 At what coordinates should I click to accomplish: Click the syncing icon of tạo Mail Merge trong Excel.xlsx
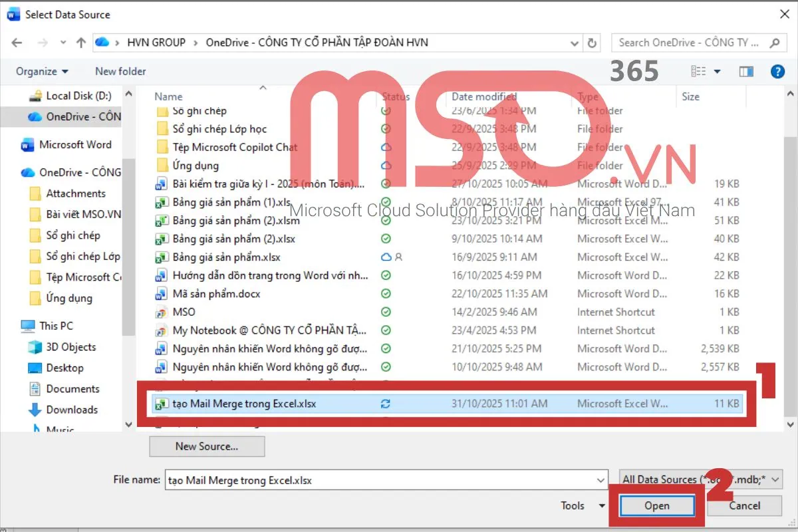point(386,403)
